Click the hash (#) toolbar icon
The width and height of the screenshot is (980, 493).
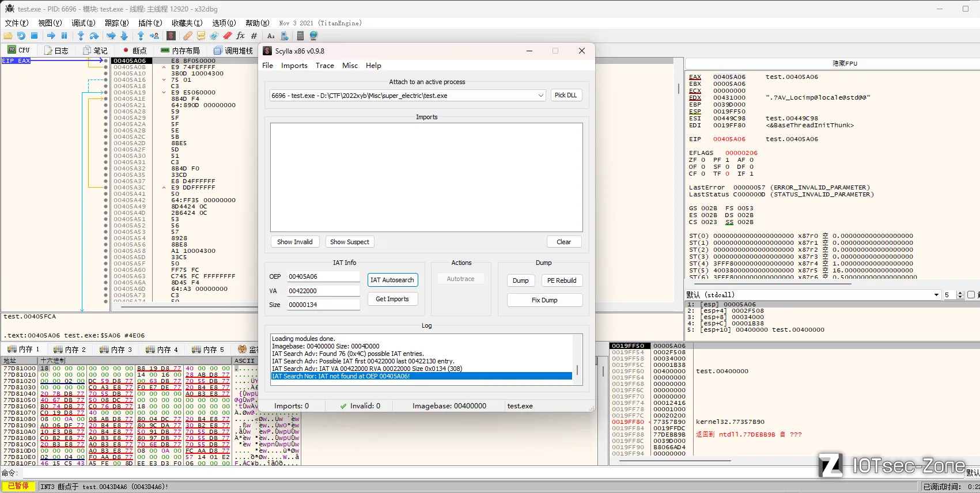(x=254, y=36)
